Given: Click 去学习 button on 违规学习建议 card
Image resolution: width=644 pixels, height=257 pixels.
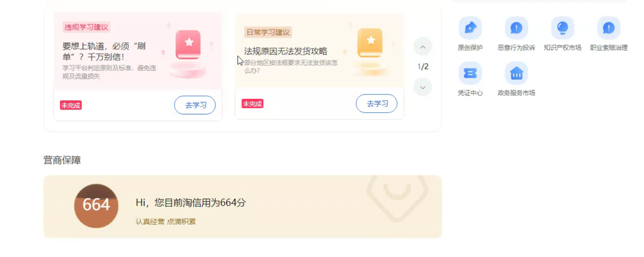Looking at the screenshot, I should [195, 105].
